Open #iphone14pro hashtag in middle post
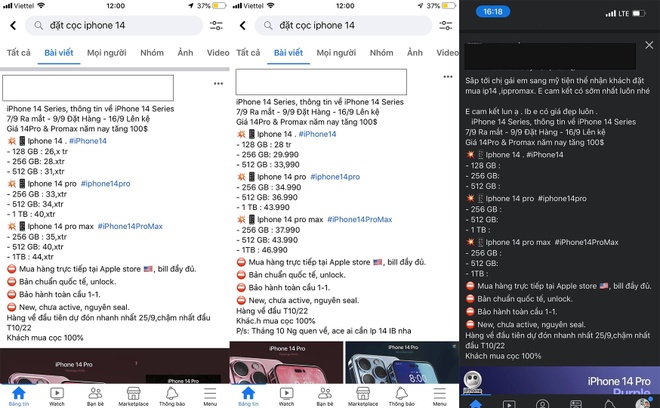The width and height of the screenshot is (660, 408). (x=335, y=177)
